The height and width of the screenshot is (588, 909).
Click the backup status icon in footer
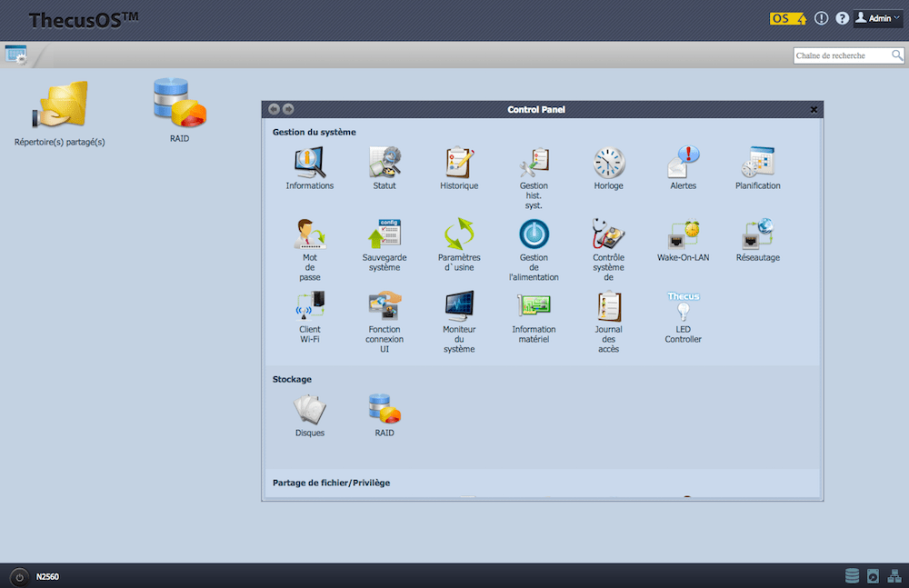coord(873,576)
